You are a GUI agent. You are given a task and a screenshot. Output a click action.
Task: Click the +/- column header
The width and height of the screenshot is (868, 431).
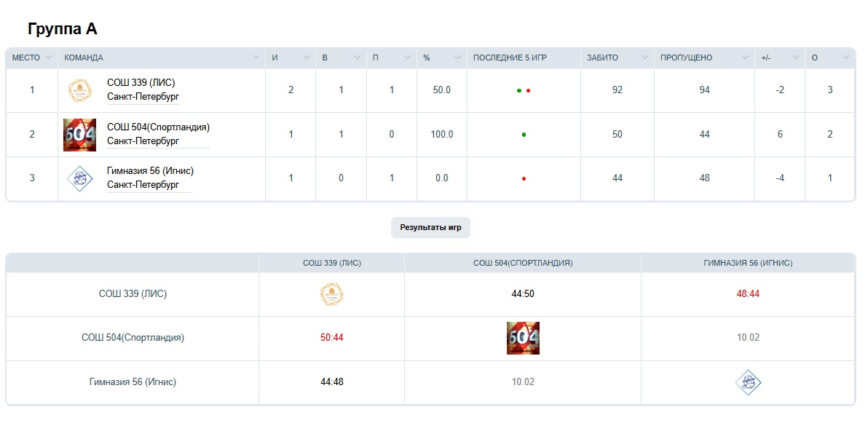(x=766, y=58)
